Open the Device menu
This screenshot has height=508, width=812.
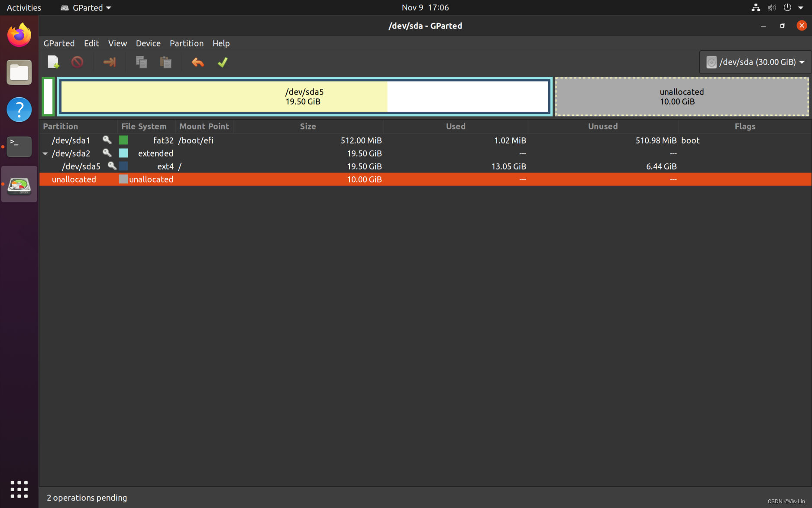pyautogui.click(x=148, y=43)
